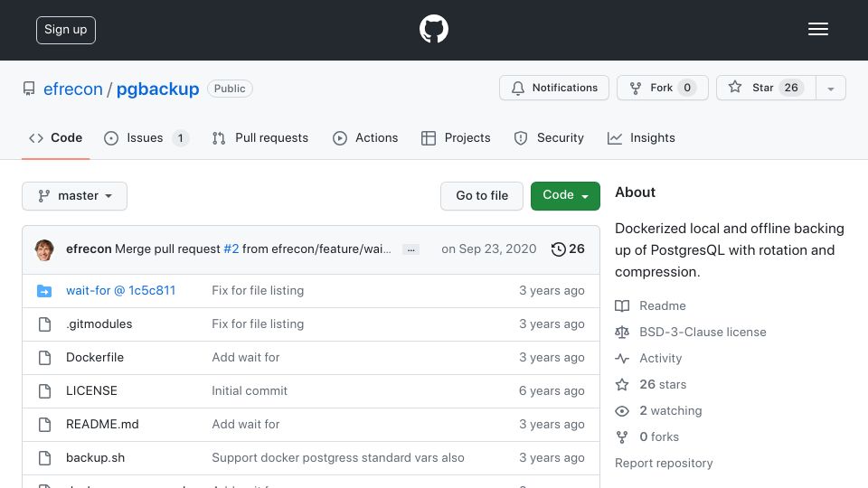View the 2 watching link
The height and width of the screenshot is (488, 868).
[x=670, y=410]
